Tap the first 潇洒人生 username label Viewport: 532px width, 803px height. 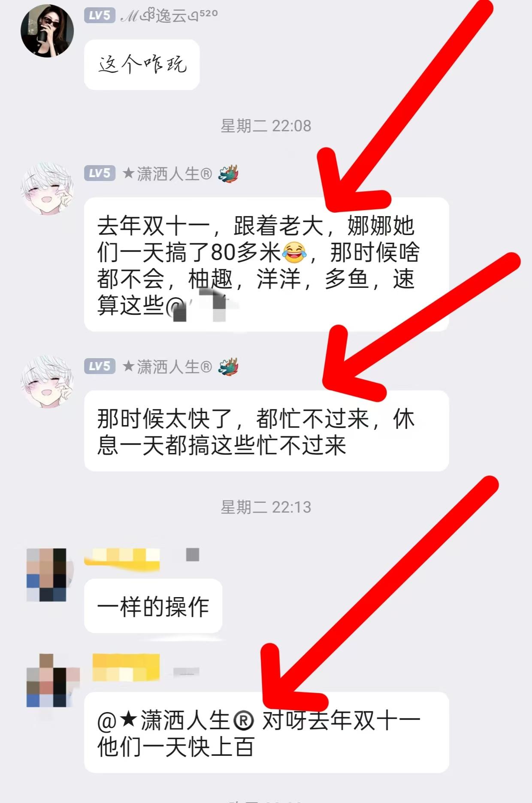click(167, 174)
